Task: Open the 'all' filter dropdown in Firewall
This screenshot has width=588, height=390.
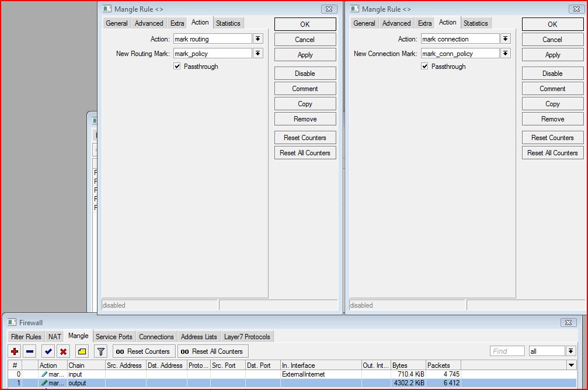Action: tap(570, 351)
